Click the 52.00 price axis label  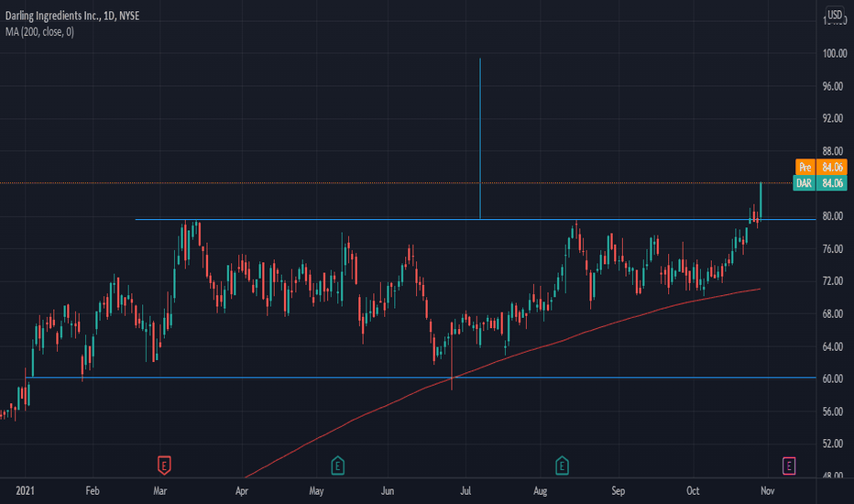point(833,444)
